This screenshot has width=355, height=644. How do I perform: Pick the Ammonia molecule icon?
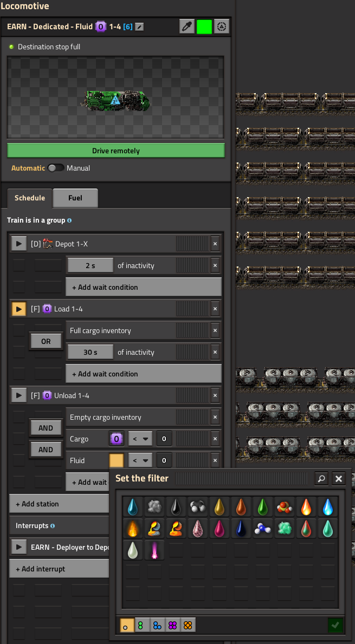[261, 528]
